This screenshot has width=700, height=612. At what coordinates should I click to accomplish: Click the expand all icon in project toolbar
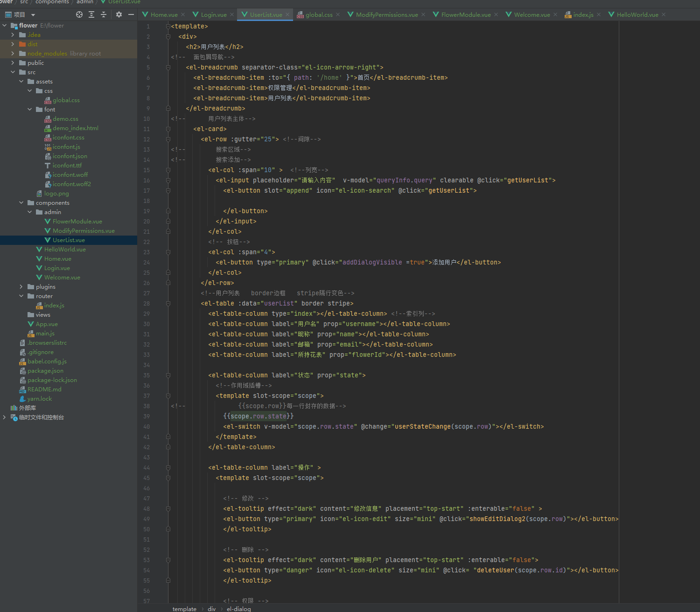pos(91,14)
